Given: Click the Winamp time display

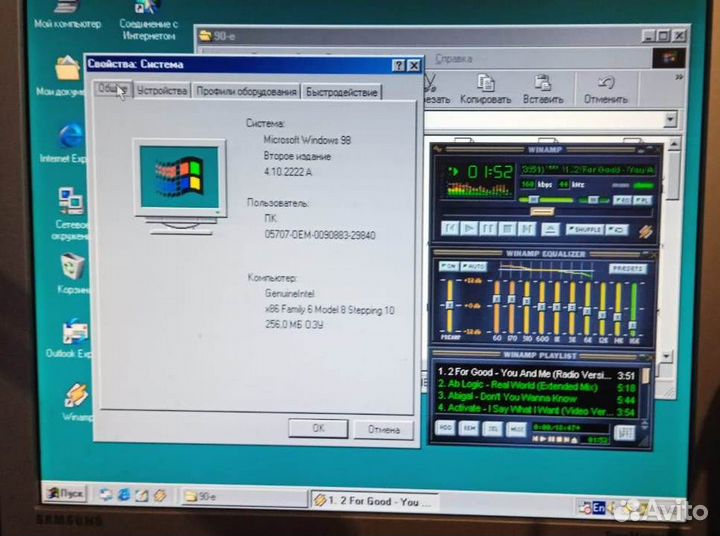Looking at the screenshot, I should coord(489,172).
